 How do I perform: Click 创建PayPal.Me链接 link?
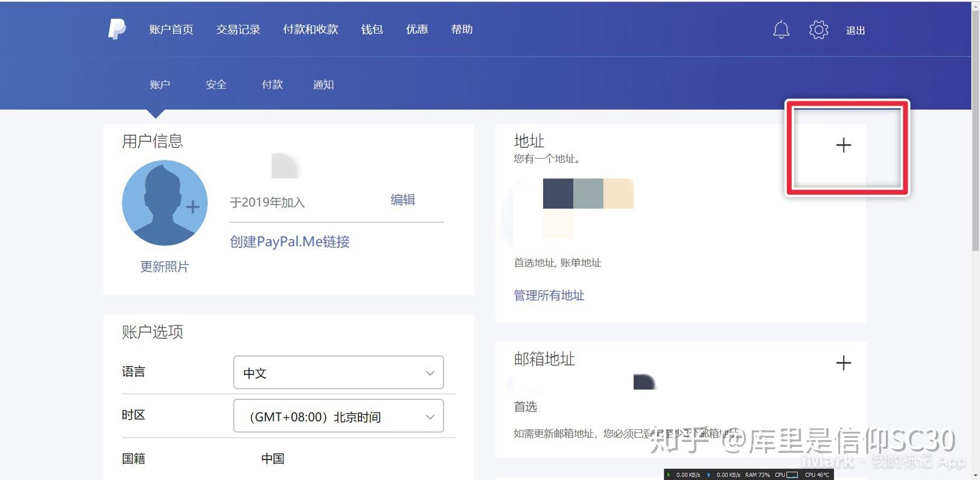pyautogui.click(x=290, y=242)
